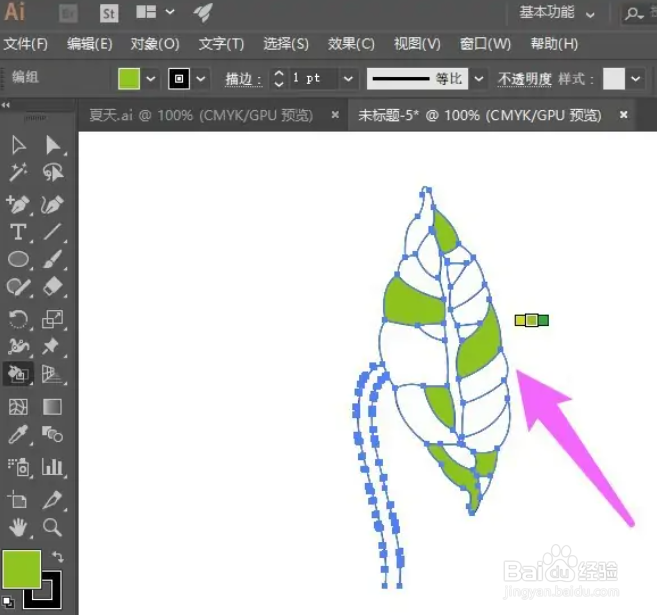
Task: Open the 基本功能 workspace dropdown
Action: pyautogui.click(x=557, y=13)
